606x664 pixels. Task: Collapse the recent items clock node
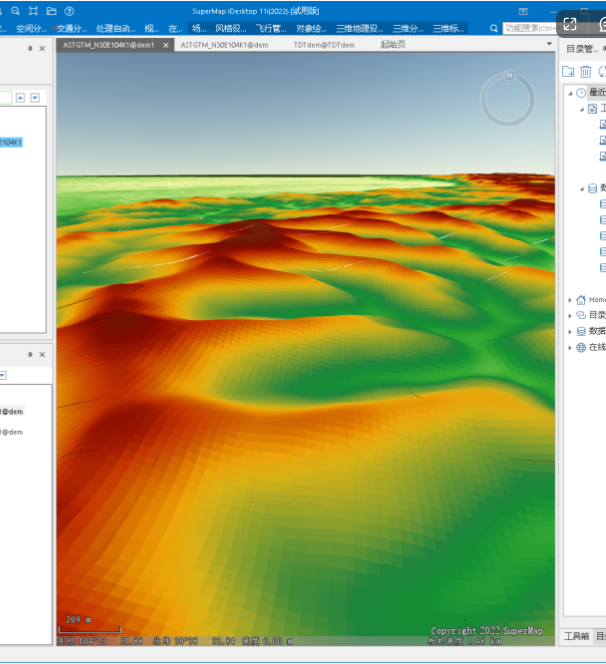click(570, 93)
